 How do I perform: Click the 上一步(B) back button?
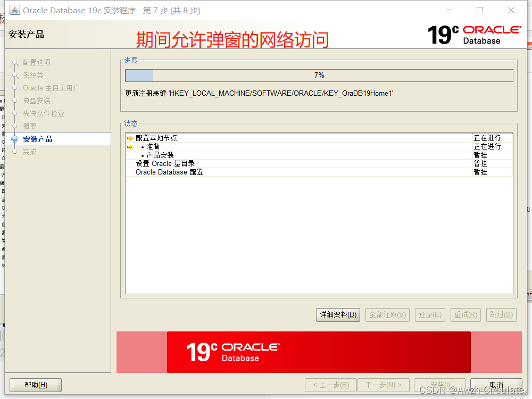(x=330, y=385)
